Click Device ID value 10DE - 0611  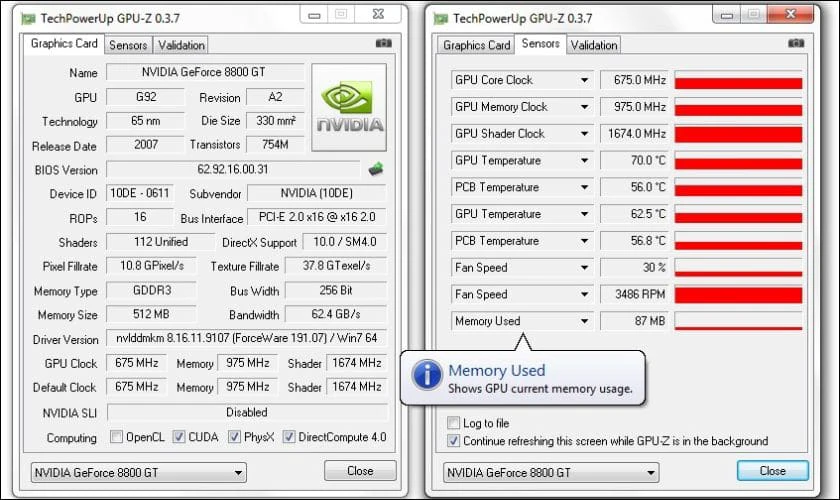[x=140, y=193]
